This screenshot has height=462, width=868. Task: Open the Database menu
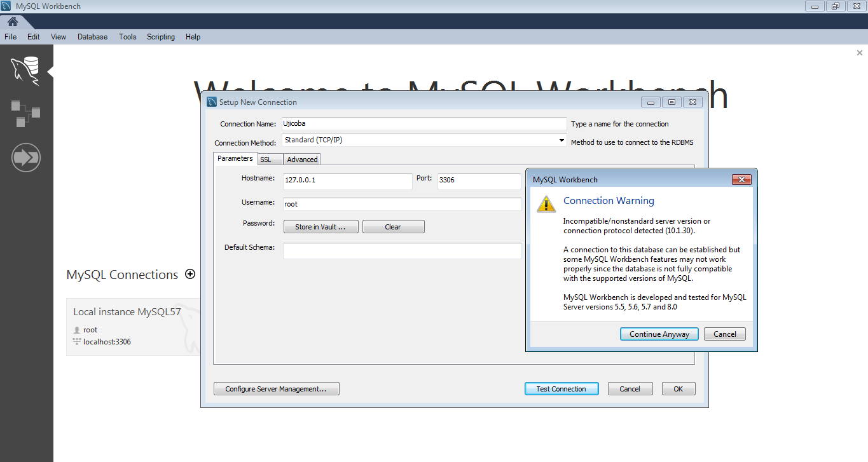pyautogui.click(x=93, y=37)
